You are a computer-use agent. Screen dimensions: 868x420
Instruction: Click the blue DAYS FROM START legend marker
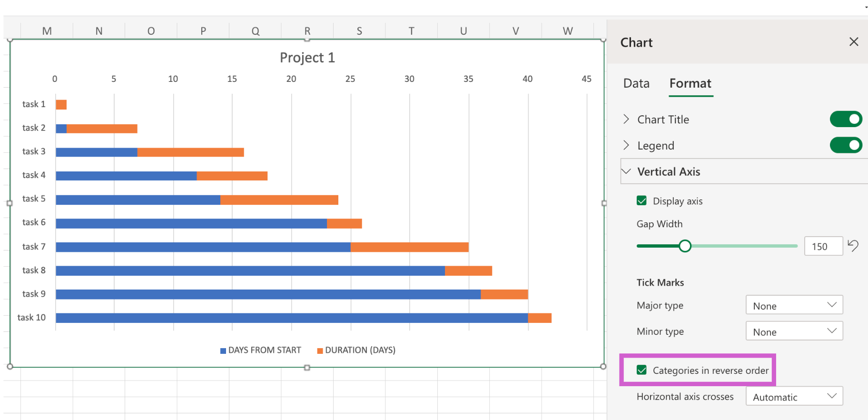click(223, 351)
